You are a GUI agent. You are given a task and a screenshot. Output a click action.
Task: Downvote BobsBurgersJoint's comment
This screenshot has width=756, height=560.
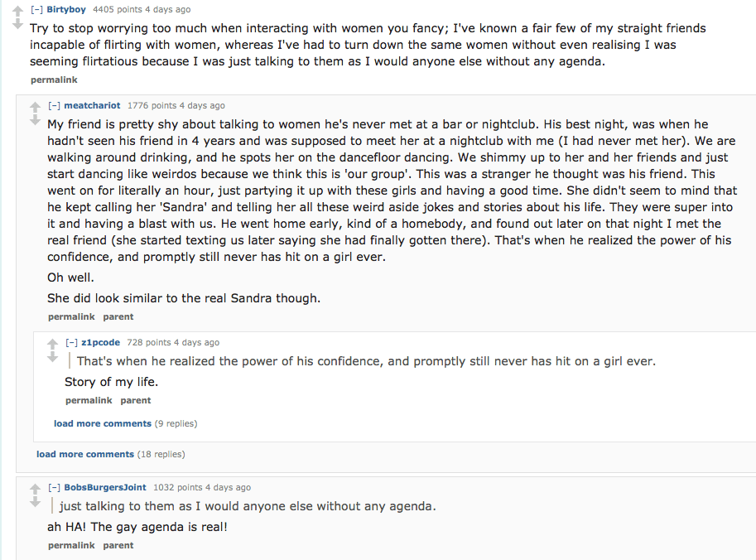tap(35, 503)
